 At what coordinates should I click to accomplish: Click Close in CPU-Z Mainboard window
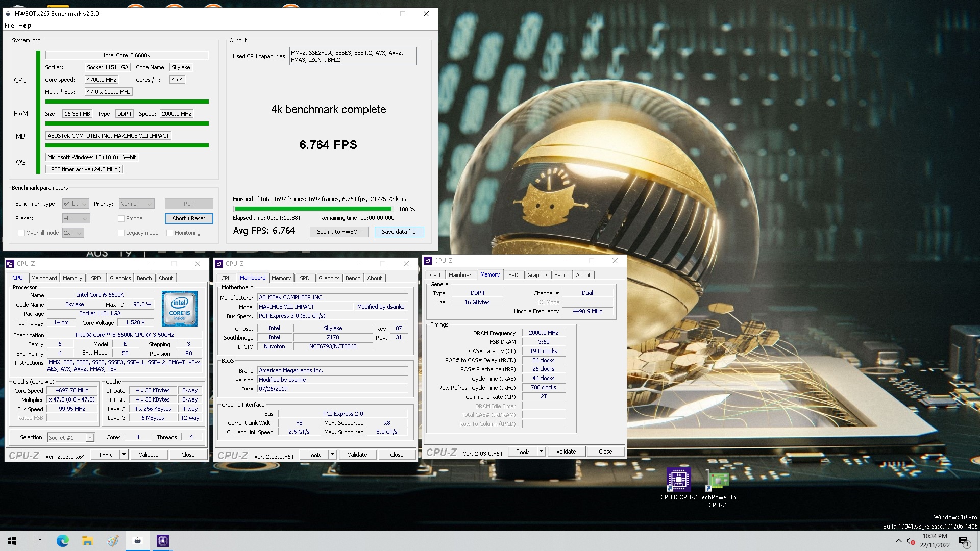(x=397, y=455)
